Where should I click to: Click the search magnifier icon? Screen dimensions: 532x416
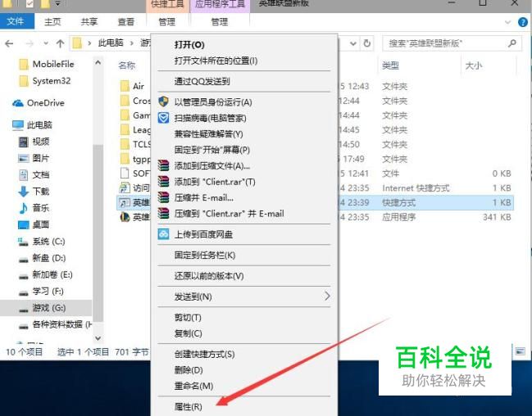(x=512, y=43)
